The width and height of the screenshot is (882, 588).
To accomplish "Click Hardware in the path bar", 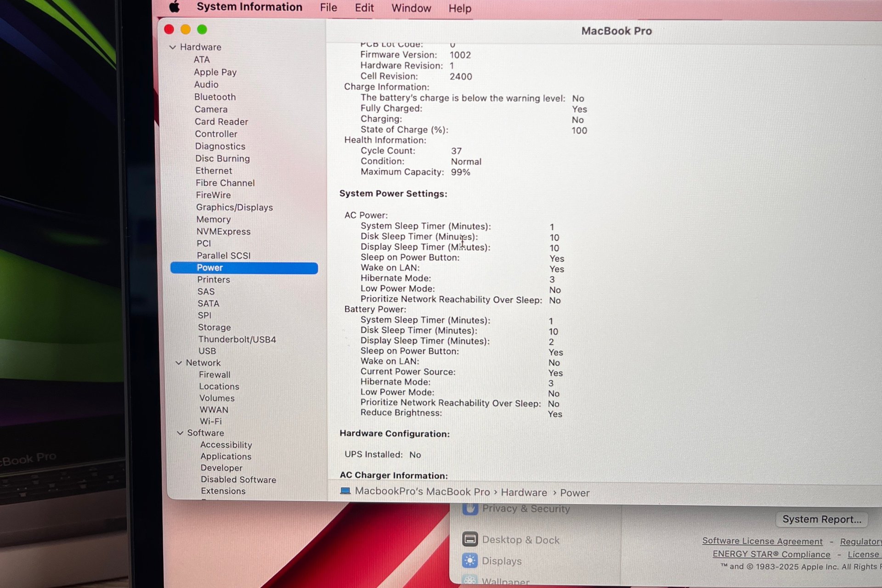I will (x=524, y=492).
